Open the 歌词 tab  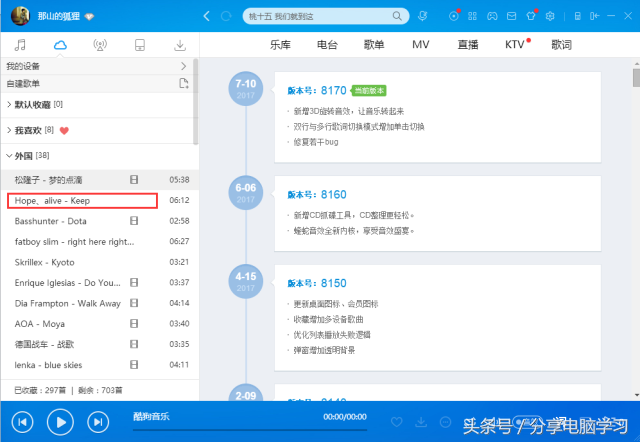tap(562, 44)
